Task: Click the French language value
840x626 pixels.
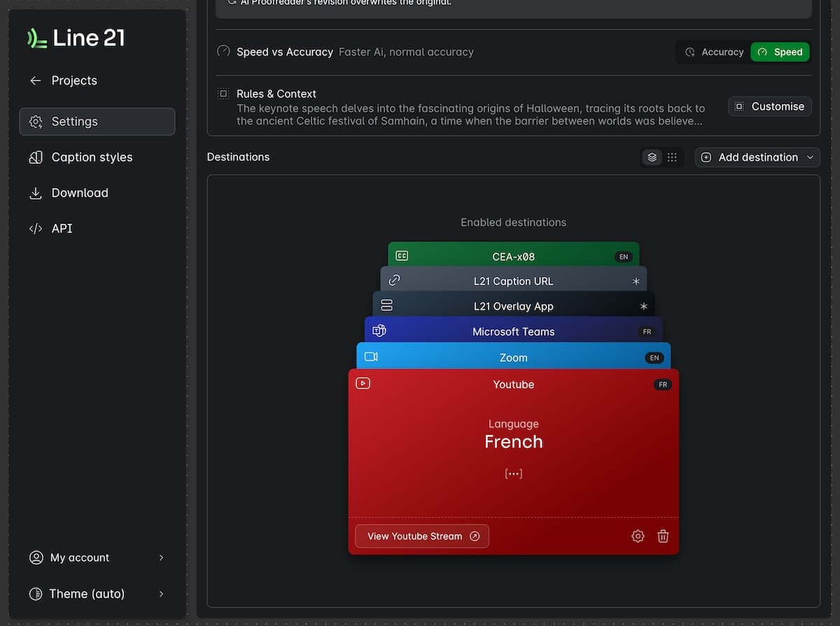Action: coord(514,442)
